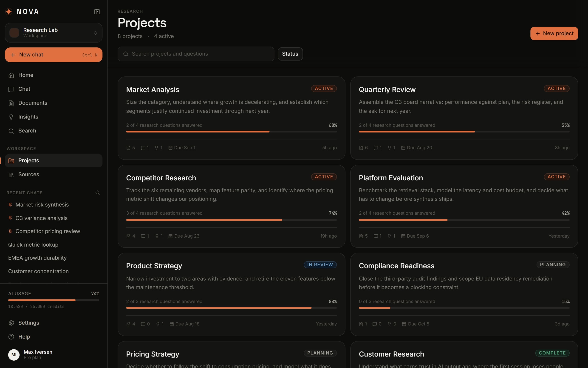Go to Home in the sidebar
This screenshot has height=368, width=588.
[54, 75]
